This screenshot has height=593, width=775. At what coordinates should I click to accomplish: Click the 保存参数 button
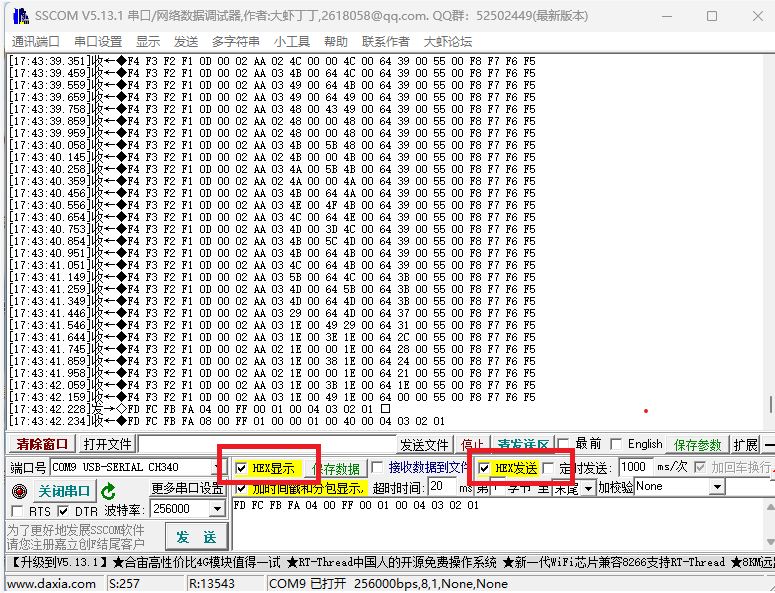pyautogui.click(x=697, y=444)
